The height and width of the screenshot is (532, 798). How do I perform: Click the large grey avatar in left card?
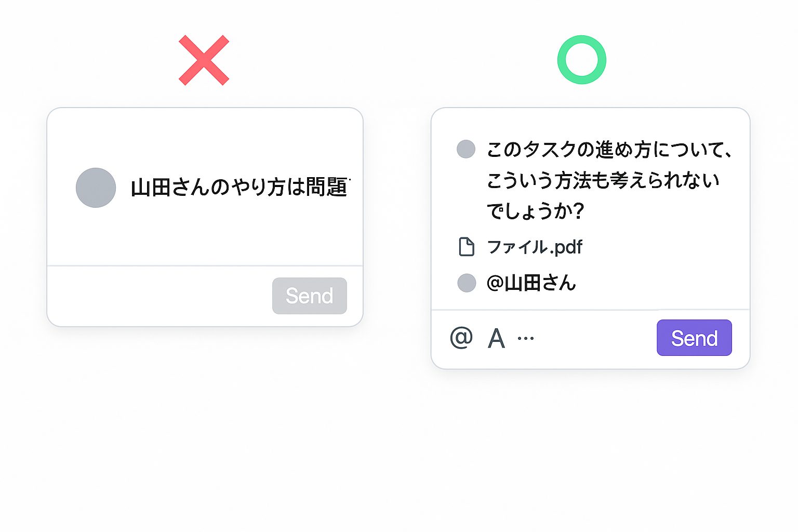pyautogui.click(x=96, y=188)
